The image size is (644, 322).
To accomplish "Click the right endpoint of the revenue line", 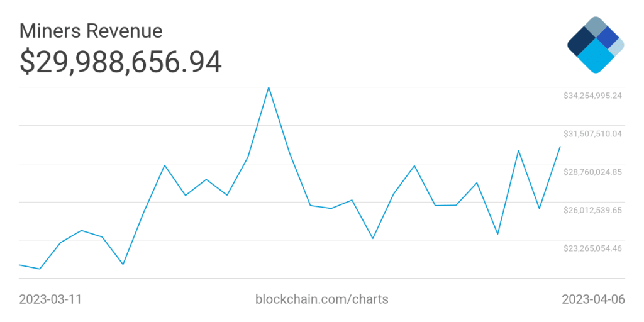I will point(560,147).
